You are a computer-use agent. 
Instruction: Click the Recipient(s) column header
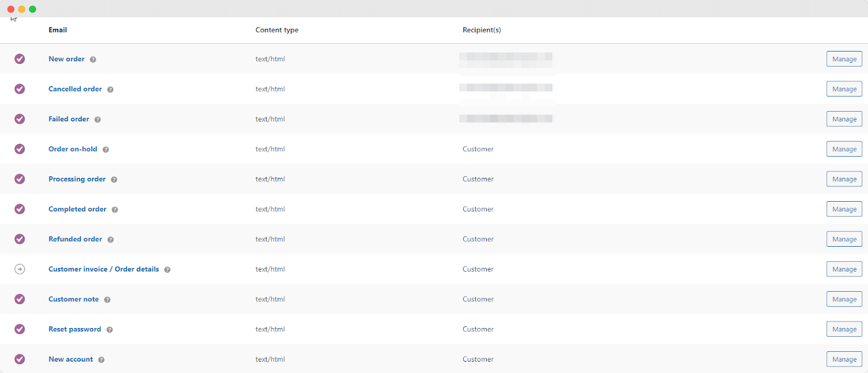[x=482, y=30]
